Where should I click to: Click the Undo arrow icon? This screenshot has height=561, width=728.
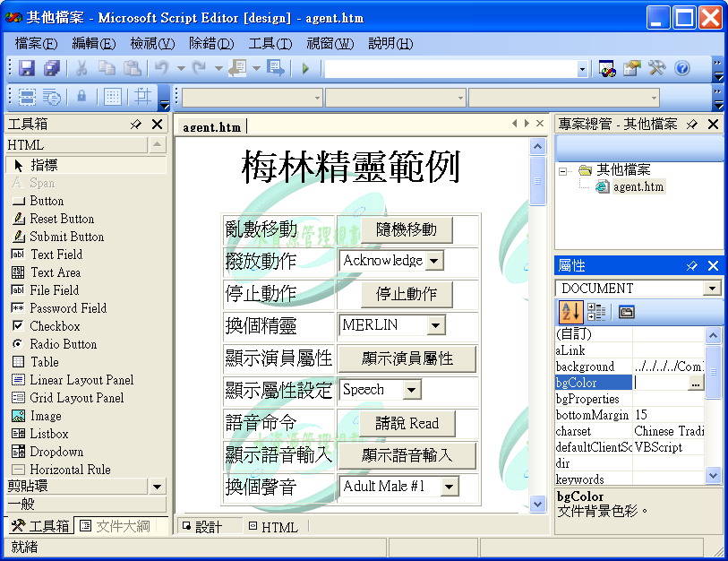pos(162,68)
